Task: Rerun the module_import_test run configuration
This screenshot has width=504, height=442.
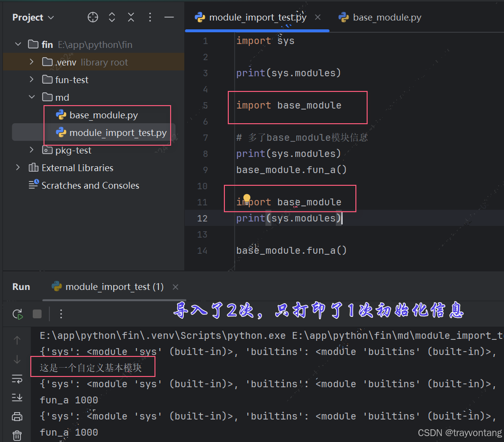Action: coord(17,314)
